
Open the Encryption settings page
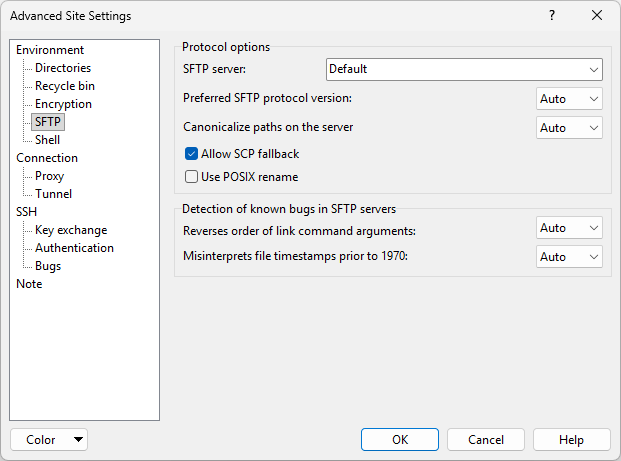tap(63, 104)
